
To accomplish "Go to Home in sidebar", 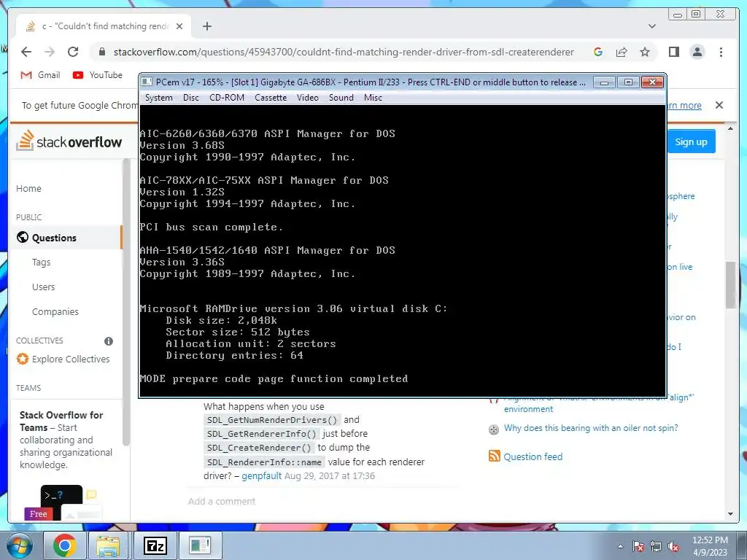I will [28, 189].
